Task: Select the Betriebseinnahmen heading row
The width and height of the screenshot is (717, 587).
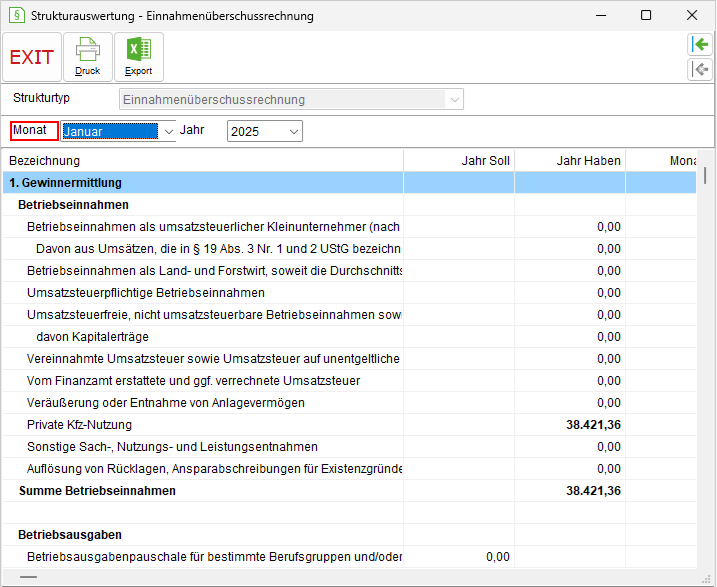Action: (x=349, y=205)
